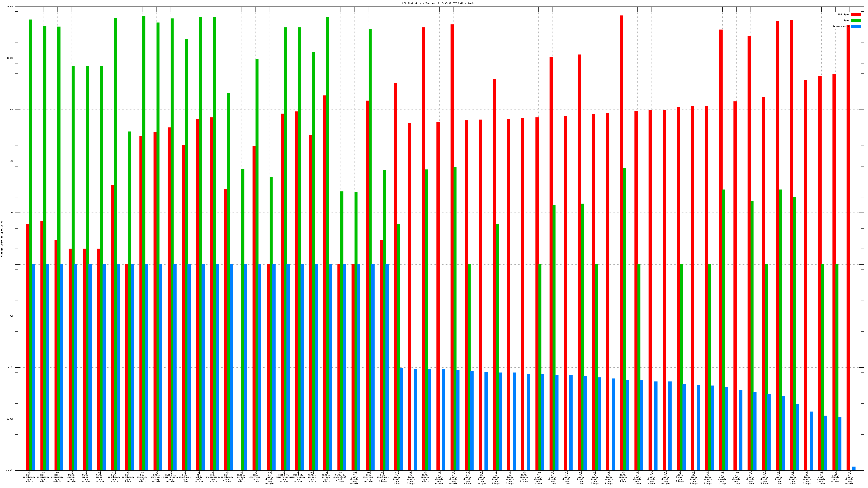Click the 0.0001 y-axis tick label

click(10, 470)
